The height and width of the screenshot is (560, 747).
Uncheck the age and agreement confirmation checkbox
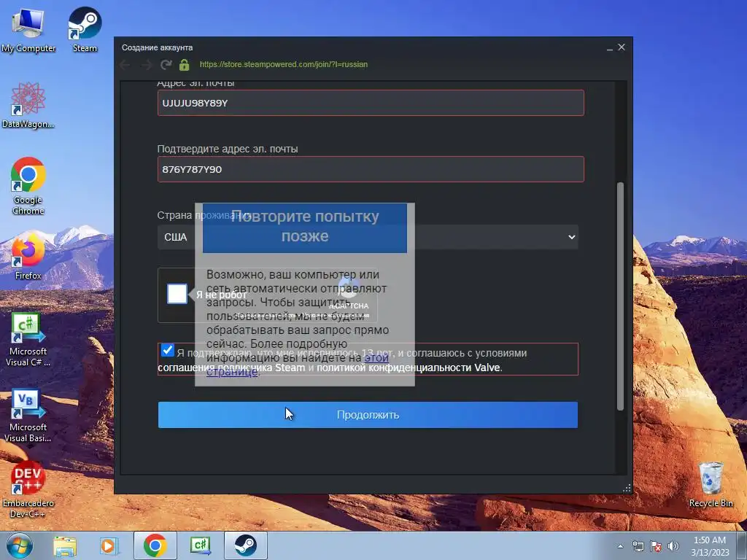point(167,350)
